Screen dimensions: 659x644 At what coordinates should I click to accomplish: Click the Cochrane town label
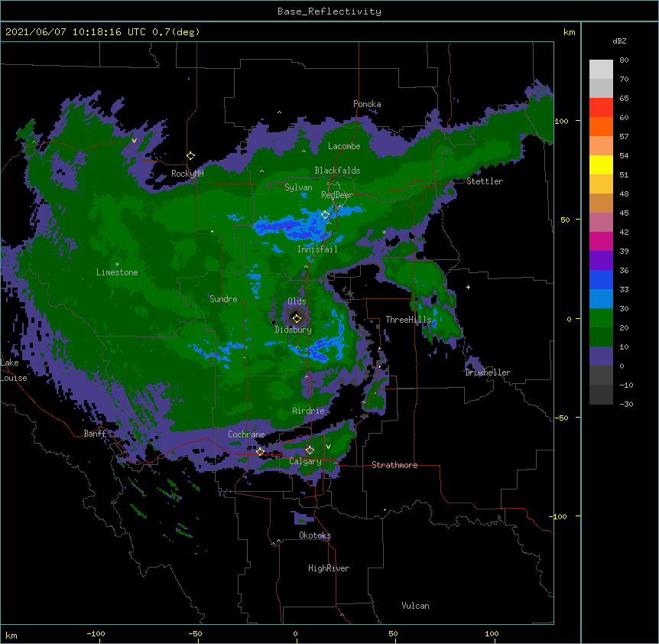(x=246, y=434)
